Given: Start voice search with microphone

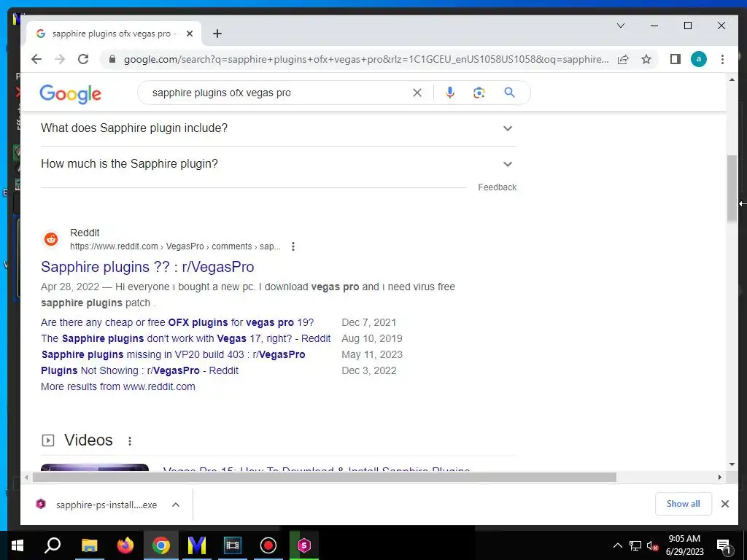Looking at the screenshot, I should [x=449, y=93].
